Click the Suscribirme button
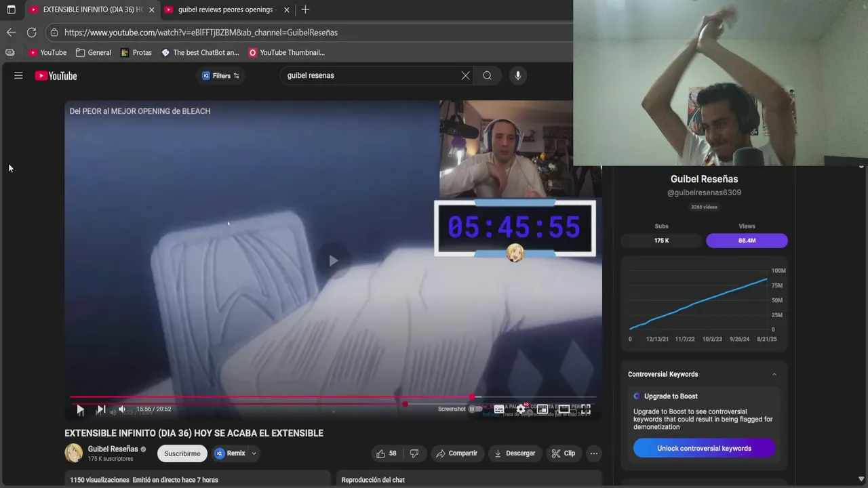The height and width of the screenshot is (488, 868). (182, 453)
